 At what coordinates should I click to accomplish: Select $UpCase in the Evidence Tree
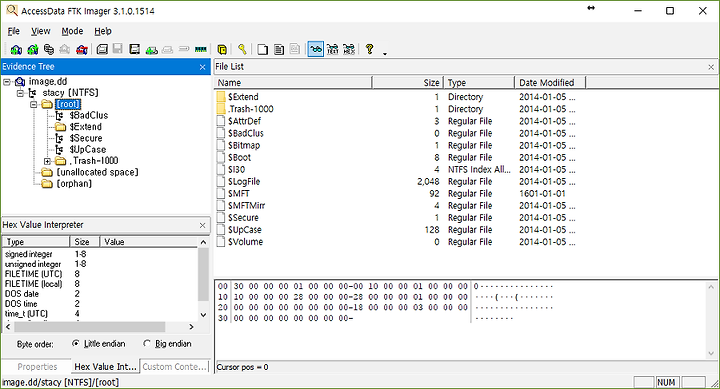(x=88, y=150)
